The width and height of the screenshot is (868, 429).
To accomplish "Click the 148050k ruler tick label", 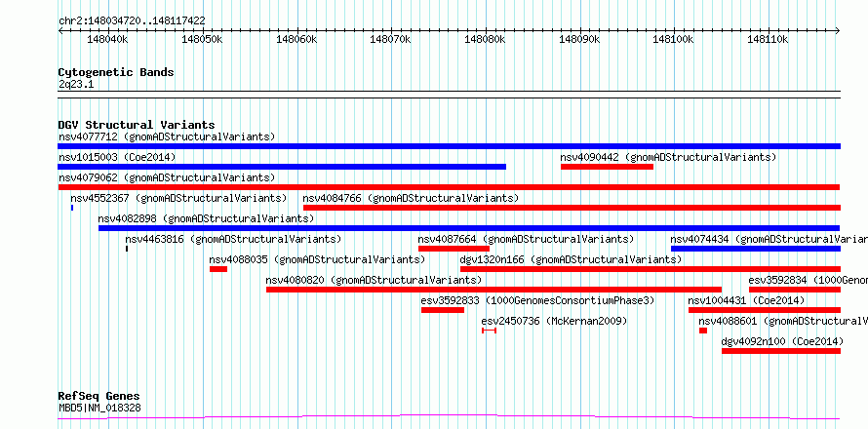I will 202,40.
